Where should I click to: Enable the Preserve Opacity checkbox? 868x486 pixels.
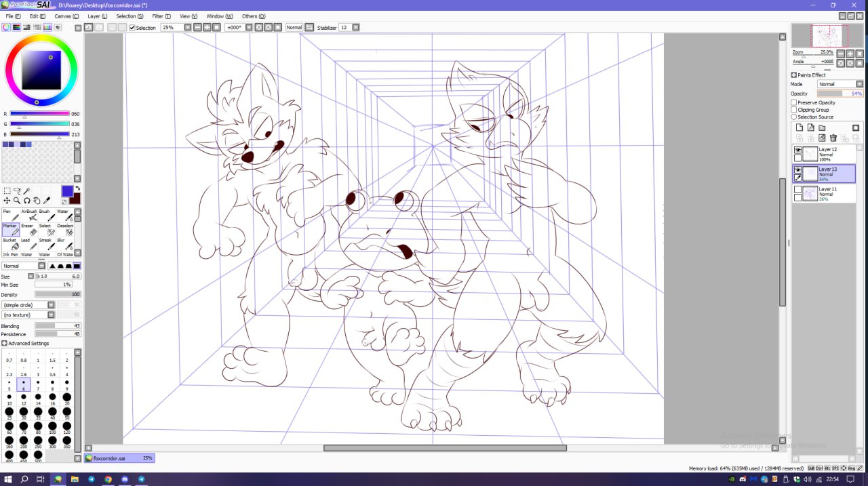[x=794, y=102]
